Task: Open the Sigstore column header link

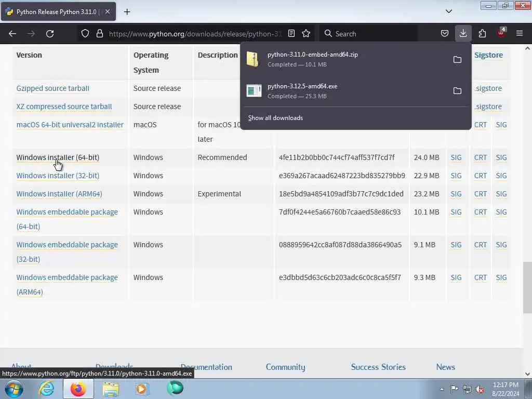Action: [488, 55]
